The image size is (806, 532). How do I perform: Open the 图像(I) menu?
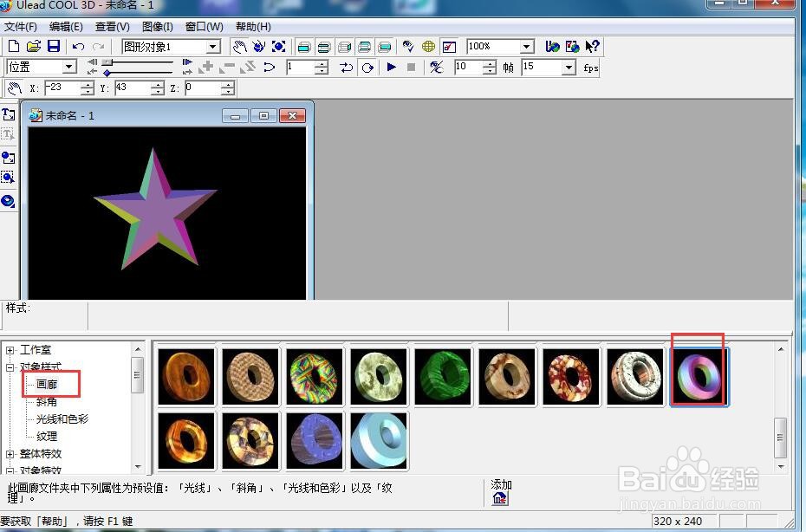click(x=157, y=27)
